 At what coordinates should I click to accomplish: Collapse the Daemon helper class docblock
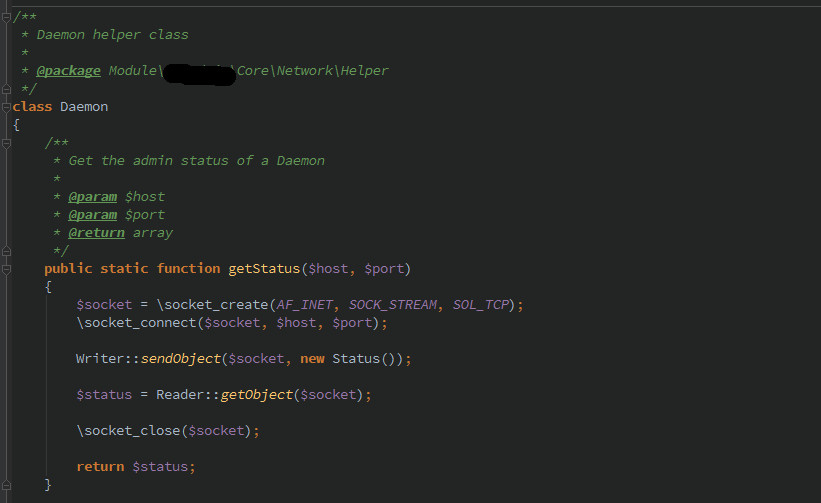click(x=6, y=16)
